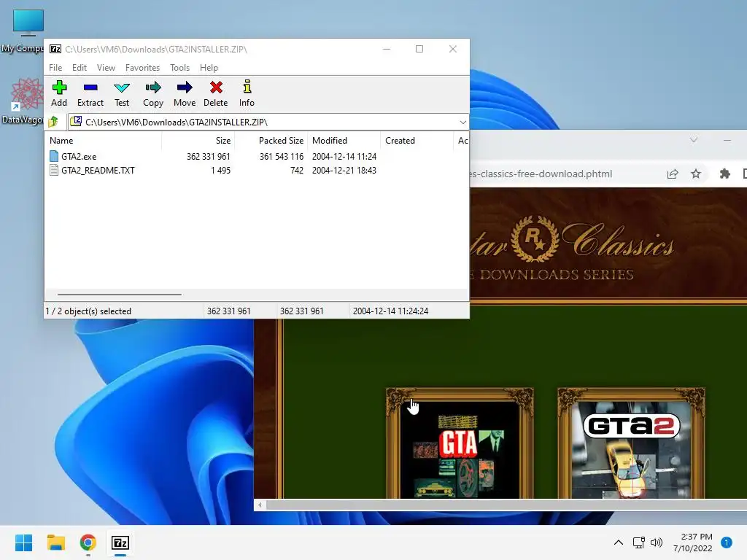Open the Edit menu
The height and width of the screenshot is (560, 747).
click(79, 68)
